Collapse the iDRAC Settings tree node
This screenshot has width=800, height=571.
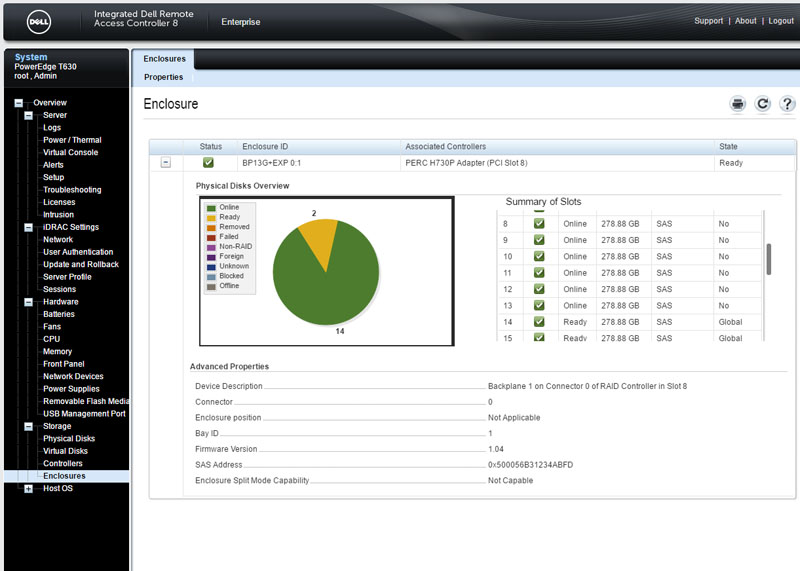pos(28,227)
